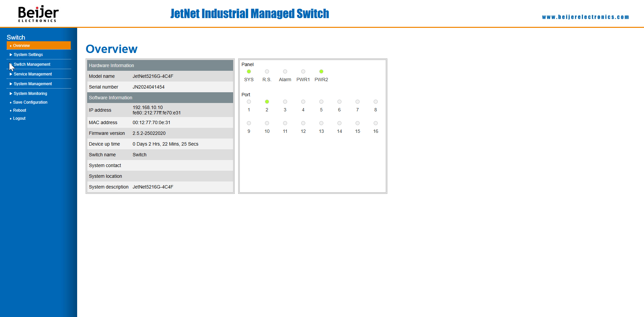Click port 11 LED indicator

285,123
